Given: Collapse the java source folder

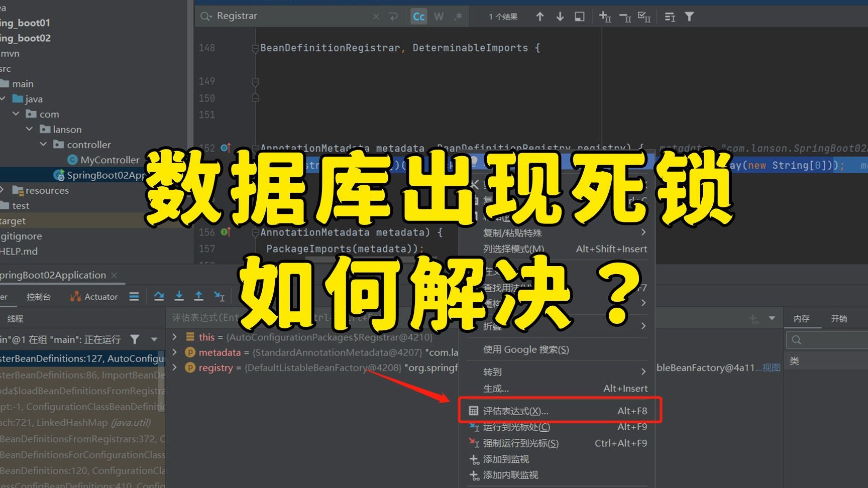Looking at the screenshot, I should [x=3, y=99].
